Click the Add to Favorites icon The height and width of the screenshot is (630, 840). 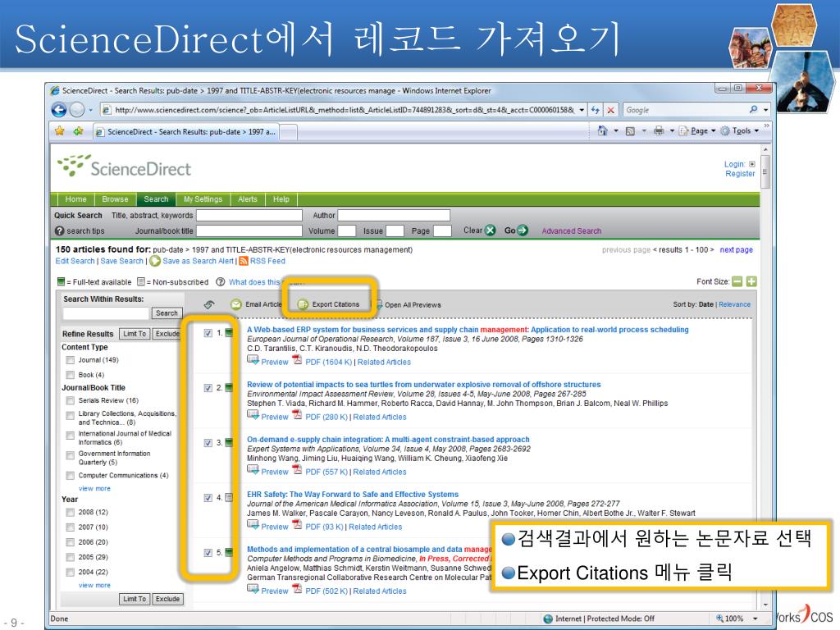click(x=78, y=130)
